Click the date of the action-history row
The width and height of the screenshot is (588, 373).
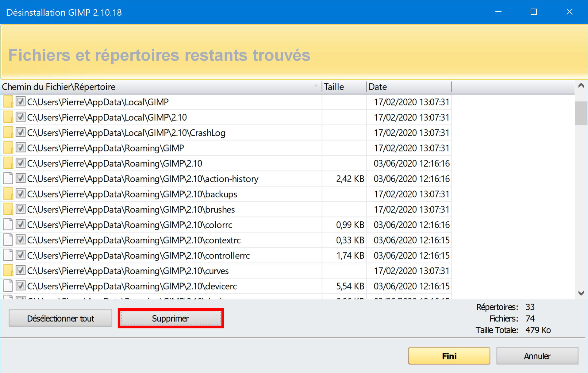[x=412, y=179]
